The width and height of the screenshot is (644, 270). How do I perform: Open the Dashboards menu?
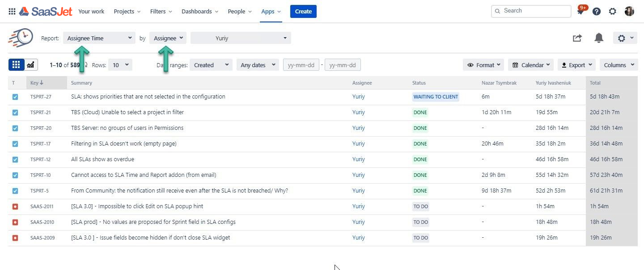(x=200, y=11)
